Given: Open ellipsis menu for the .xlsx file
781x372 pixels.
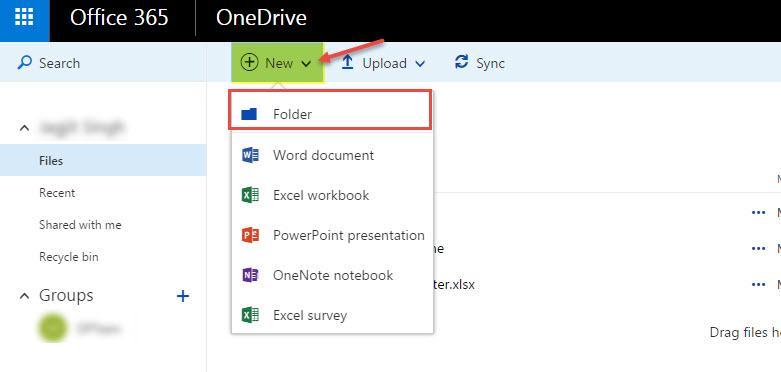Looking at the screenshot, I should coord(758,285).
